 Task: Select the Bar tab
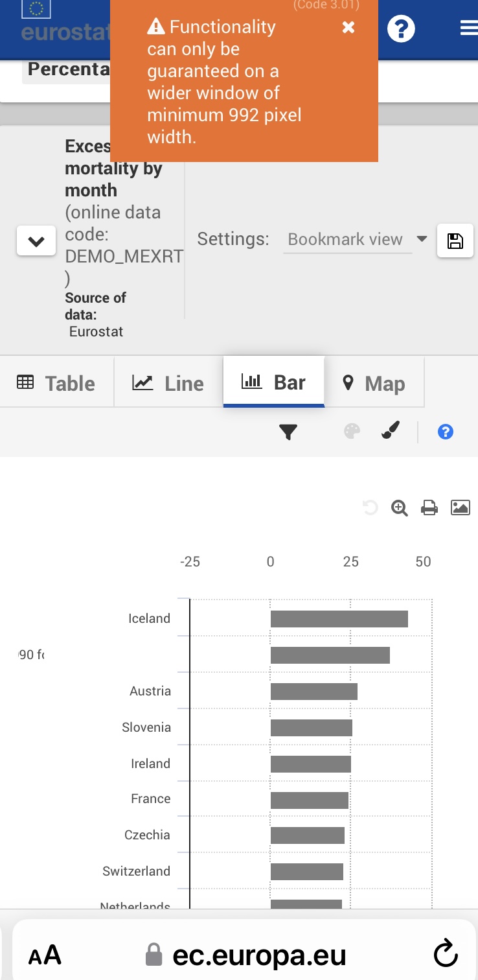[x=273, y=382]
